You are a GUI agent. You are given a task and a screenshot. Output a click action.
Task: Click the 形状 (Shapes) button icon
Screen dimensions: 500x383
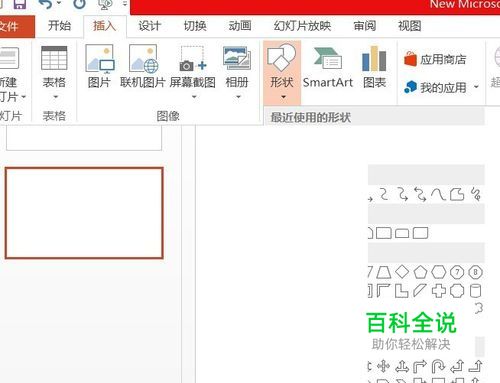(x=282, y=57)
